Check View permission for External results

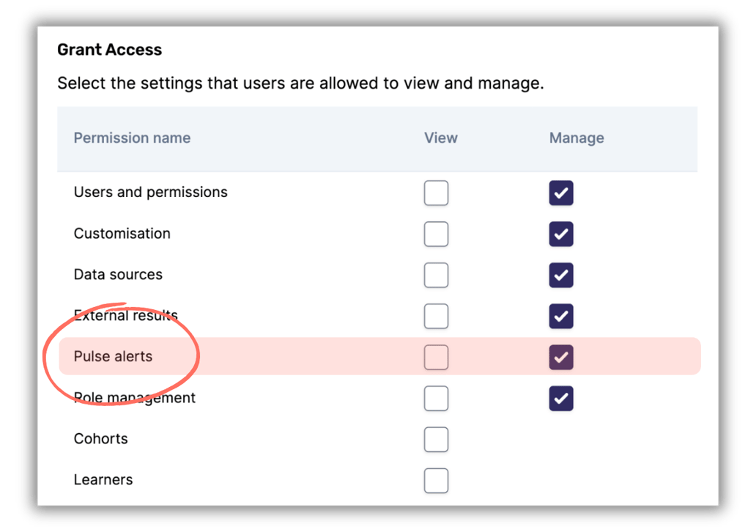click(436, 316)
